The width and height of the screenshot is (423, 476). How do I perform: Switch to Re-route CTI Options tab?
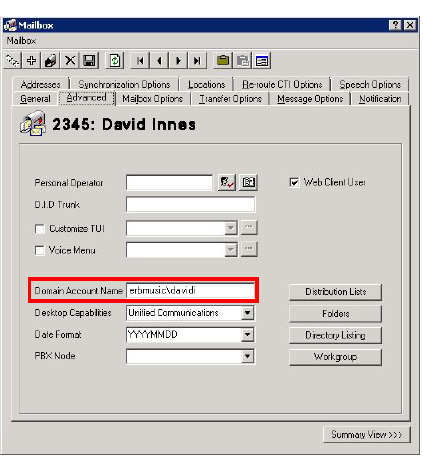tap(282, 85)
